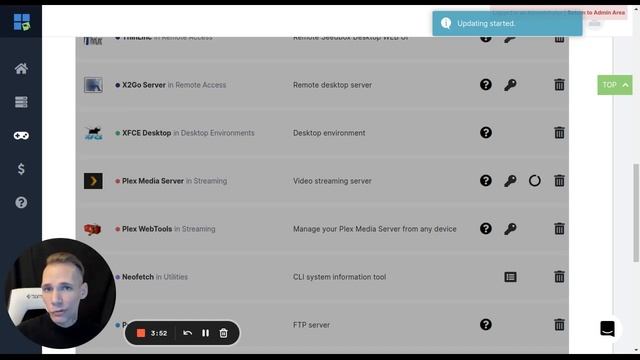This screenshot has width=640, height=360.
Task: Click 'CLI system information tool' description
Action: (340, 277)
